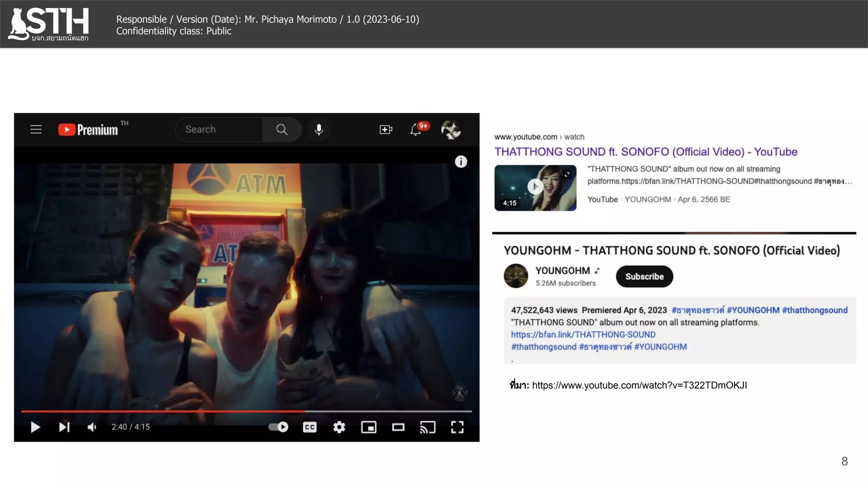
Task: Open the Create video camera icon
Action: pyautogui.click(x=386, y=130)
